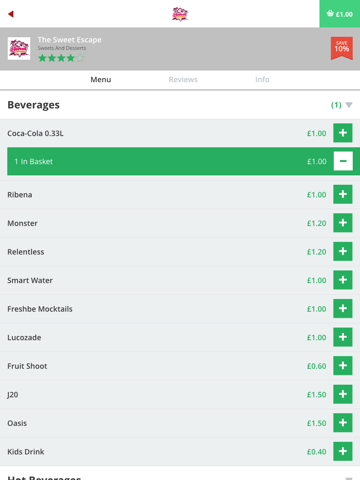
Task: Tap the '1 In Basket' label
Action: point(33,162)
